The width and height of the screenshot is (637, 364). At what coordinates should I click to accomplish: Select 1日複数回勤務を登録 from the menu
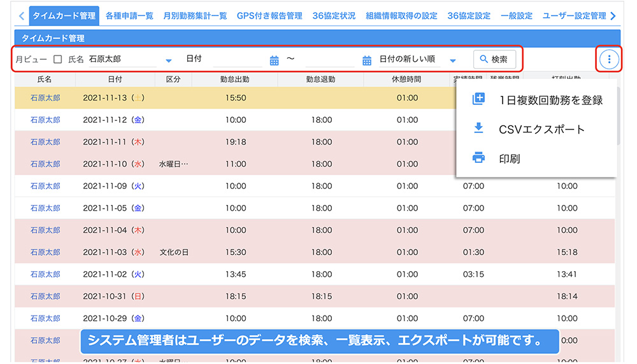pos(536,100)
